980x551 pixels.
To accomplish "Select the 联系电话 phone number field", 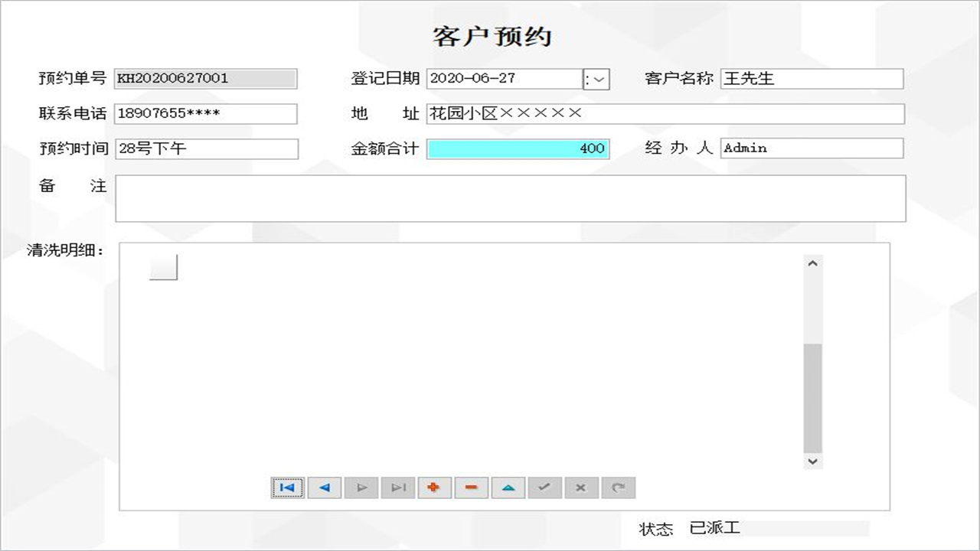I will click(x=207, y=113).
